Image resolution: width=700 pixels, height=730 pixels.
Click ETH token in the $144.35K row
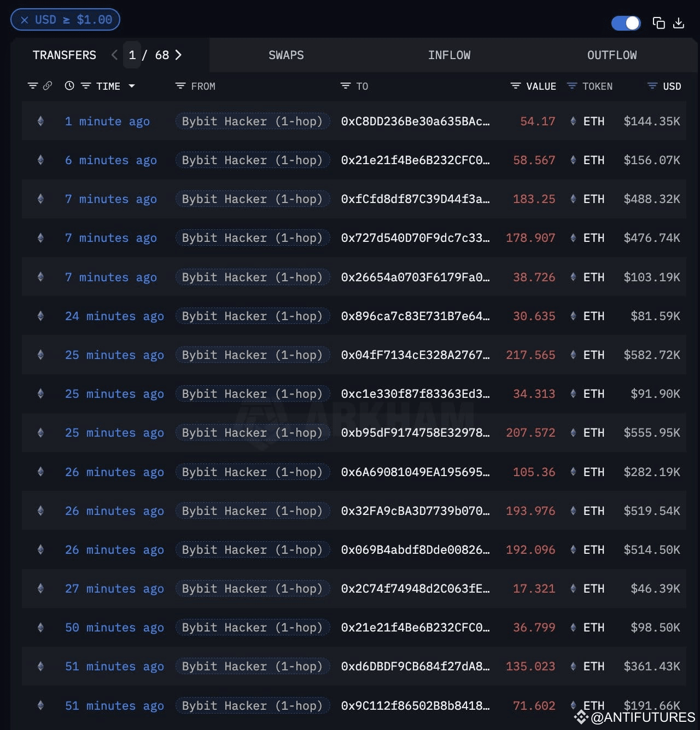[x=587, y=121]
